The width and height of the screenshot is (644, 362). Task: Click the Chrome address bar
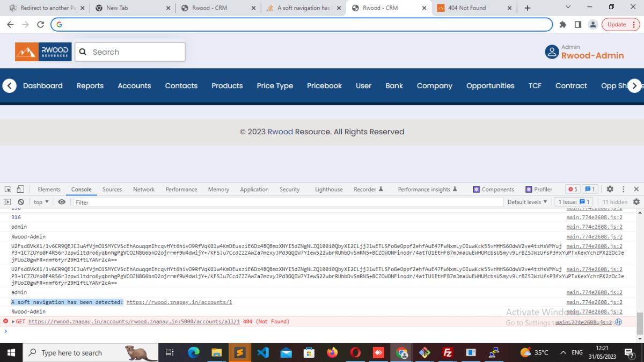(x=302, y=25)
